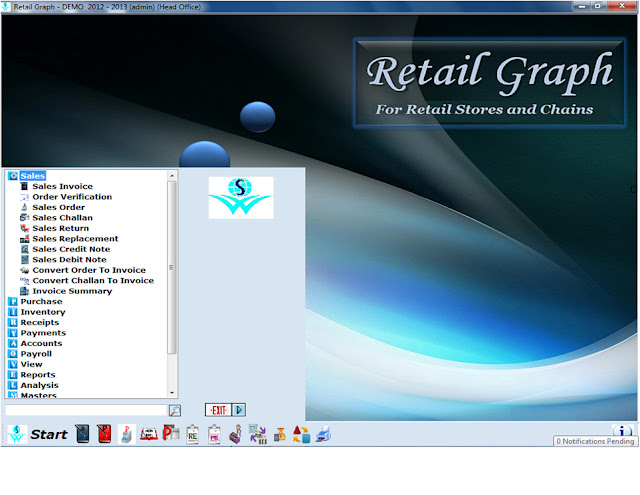Click the info icon above Notifications Pending
Screen dimensions: 640x495
622,430
